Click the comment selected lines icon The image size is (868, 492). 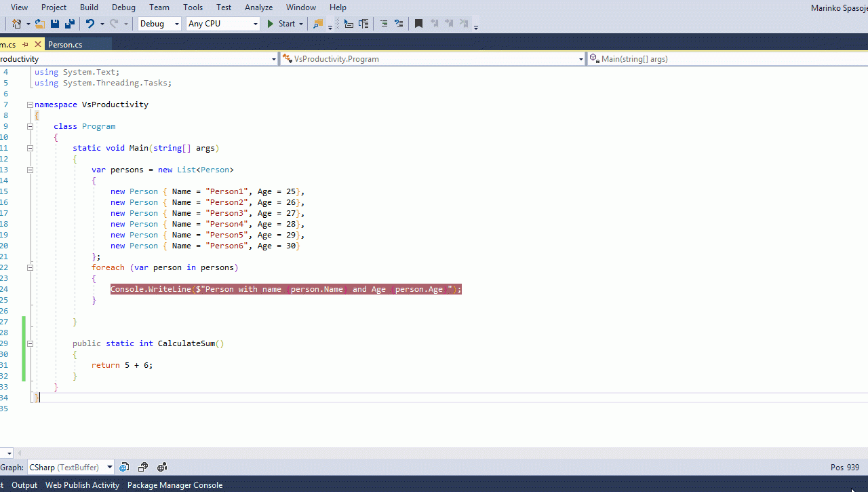coord(384,24)
